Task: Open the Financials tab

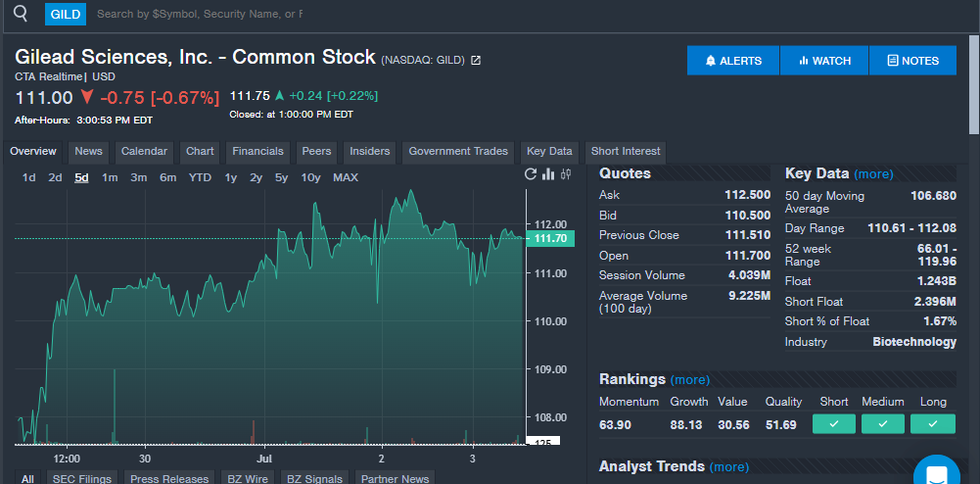Action: [x=258, y=151]
